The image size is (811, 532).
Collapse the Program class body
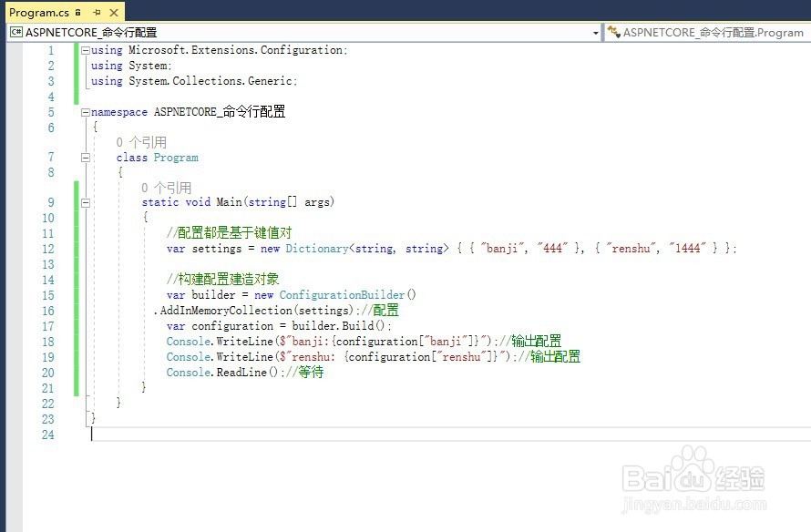pyautogui.click(x=85, y=157)
